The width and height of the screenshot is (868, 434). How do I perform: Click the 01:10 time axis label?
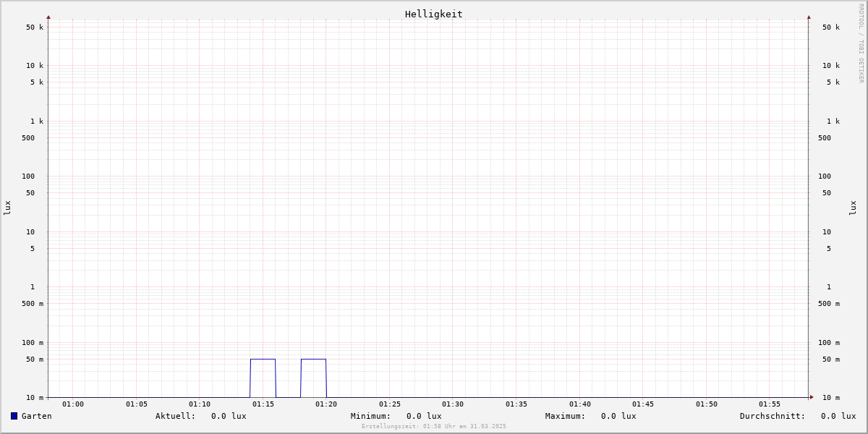(200, 404)
